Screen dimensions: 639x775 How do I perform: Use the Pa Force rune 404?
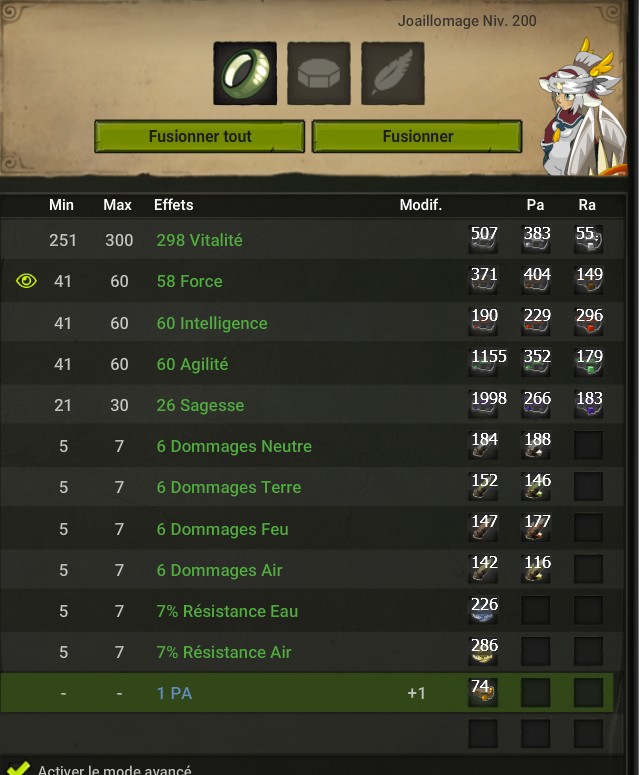tap(536, 281)
